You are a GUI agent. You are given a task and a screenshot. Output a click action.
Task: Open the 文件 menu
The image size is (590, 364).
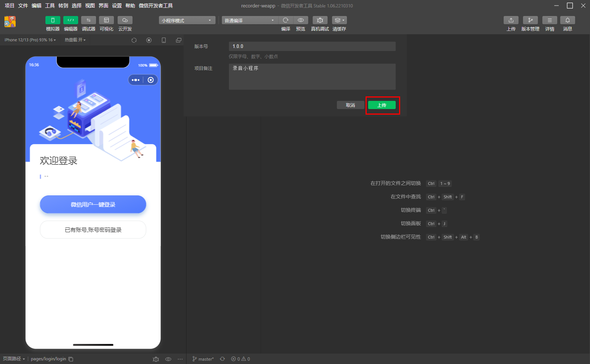pos(23,6)
